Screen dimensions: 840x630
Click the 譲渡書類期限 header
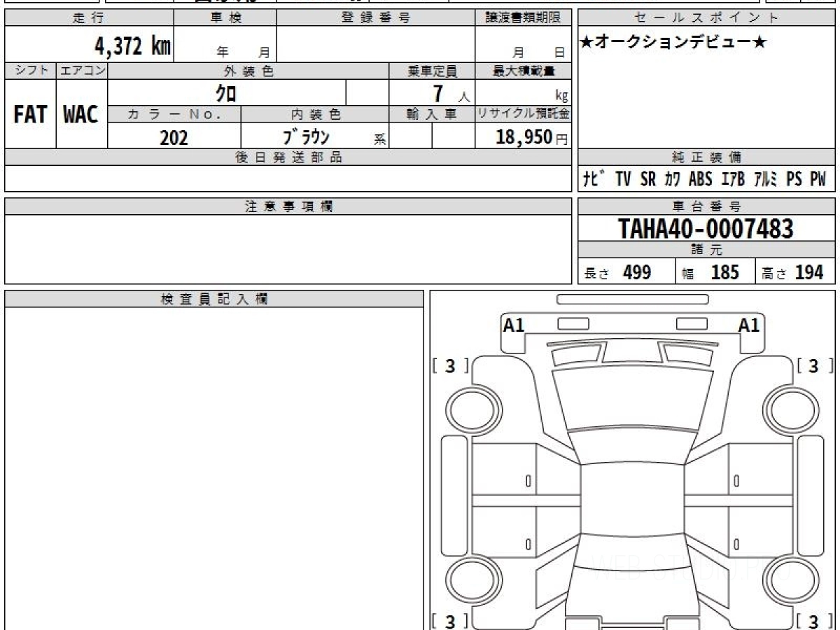coord(523,19)
